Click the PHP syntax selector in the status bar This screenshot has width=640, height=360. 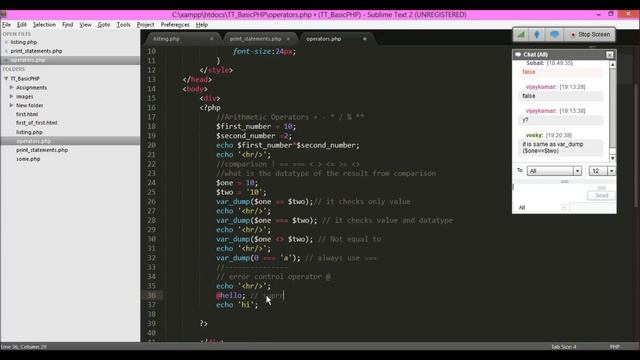point(615,347)
